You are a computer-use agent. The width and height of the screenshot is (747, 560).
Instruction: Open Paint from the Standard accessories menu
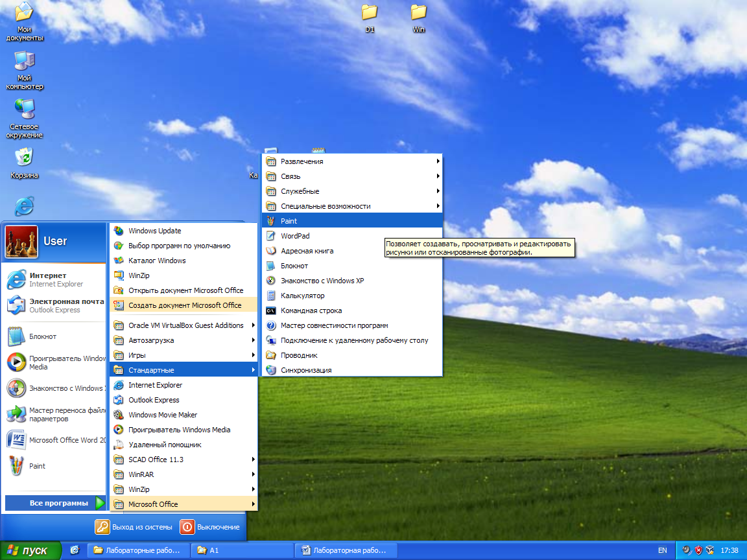[x=352, y=221]
